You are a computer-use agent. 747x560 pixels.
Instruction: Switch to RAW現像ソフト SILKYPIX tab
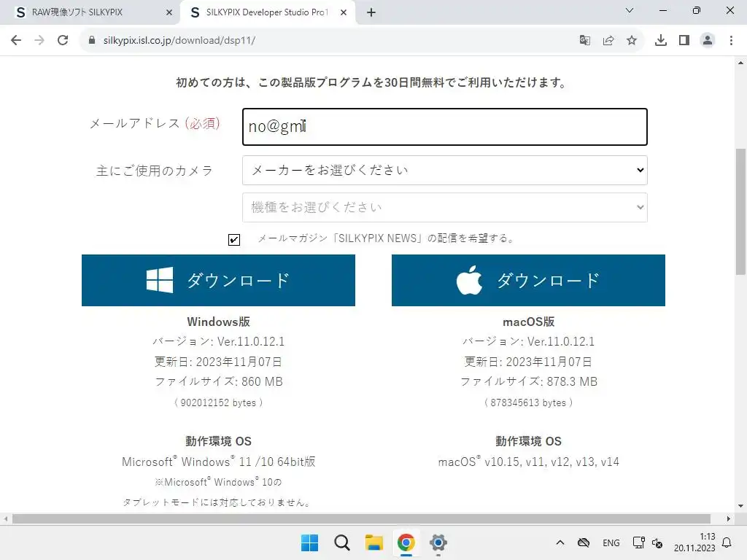(x=90, y=12)
